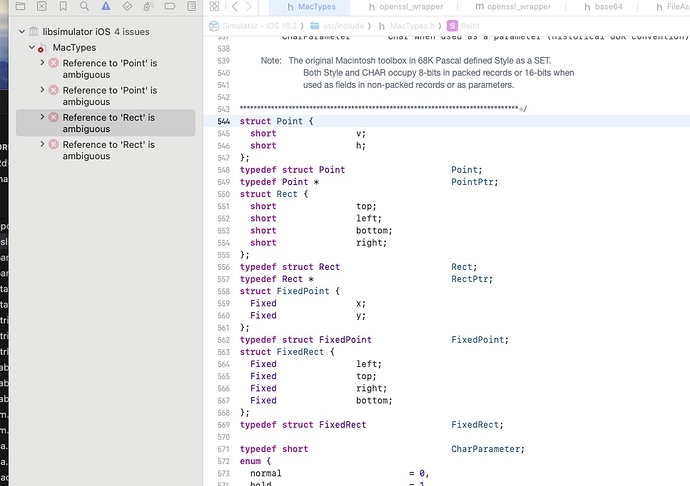This screenshot has width=690, height=486.
Task: Click 'struct Rect {' declaration
Action: (x=274, y=194)
